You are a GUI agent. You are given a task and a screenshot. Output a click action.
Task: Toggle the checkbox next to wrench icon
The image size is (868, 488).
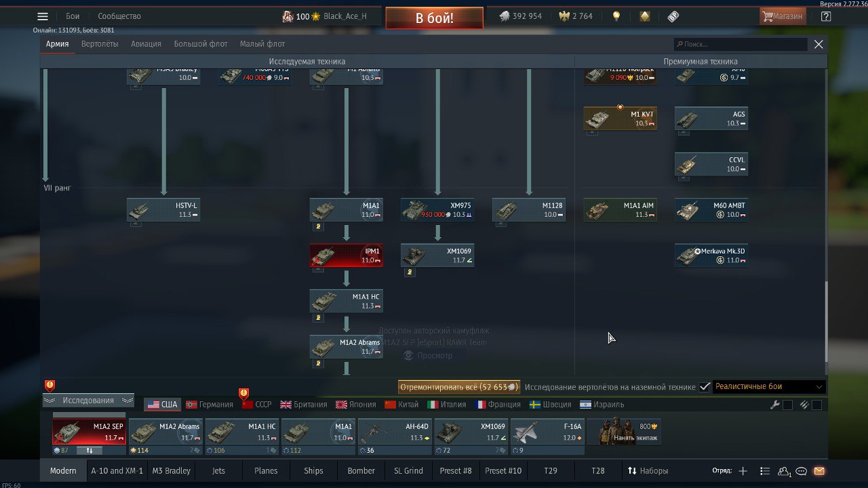[787, 405]
